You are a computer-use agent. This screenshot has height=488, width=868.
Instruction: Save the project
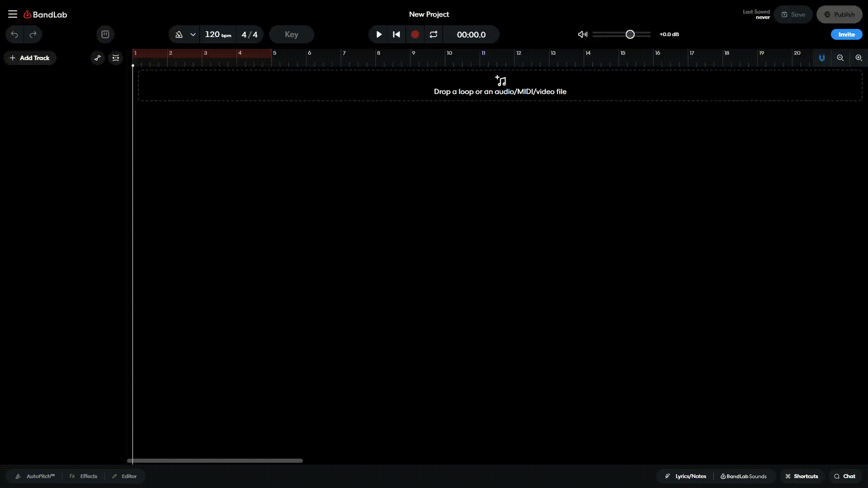793,14
